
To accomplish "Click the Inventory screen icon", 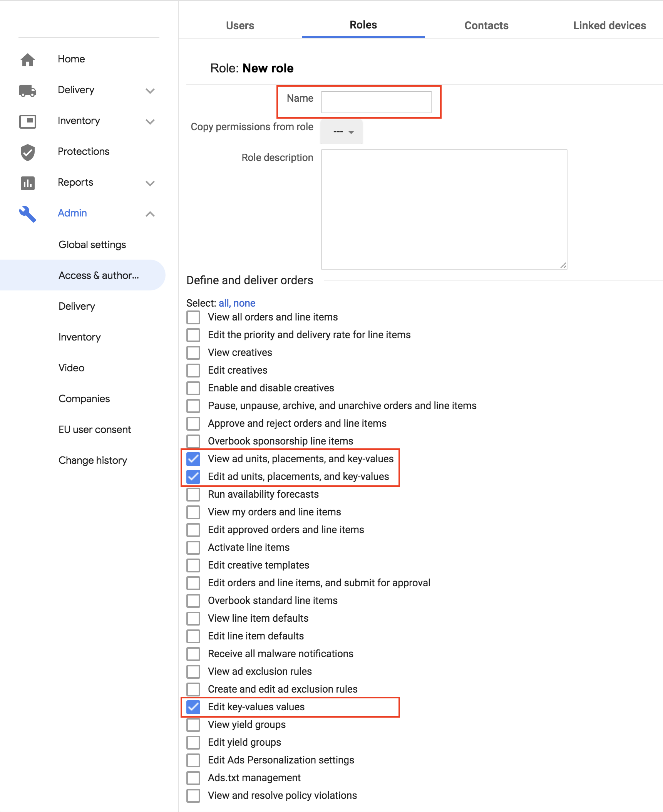I will click(x=28, y=121).
